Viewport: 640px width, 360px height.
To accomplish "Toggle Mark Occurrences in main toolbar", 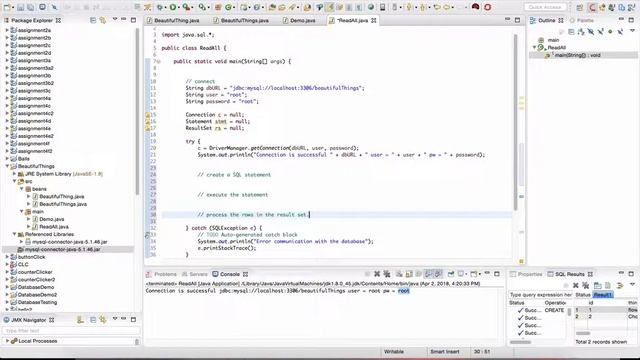I will click(329, 7).
